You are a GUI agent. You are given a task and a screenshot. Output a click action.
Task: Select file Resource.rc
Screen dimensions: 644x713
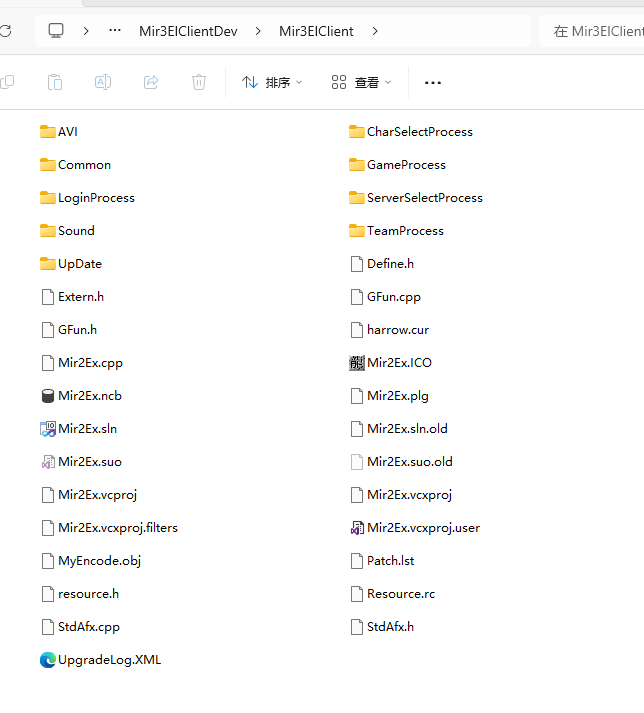point(393,594)
